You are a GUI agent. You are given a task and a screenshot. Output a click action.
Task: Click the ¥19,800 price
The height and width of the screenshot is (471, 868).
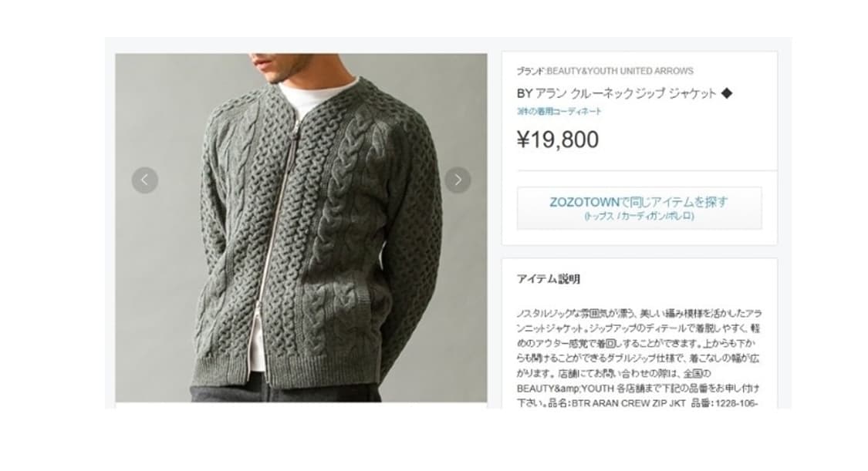pyautogui.click(x=557, y=140)
